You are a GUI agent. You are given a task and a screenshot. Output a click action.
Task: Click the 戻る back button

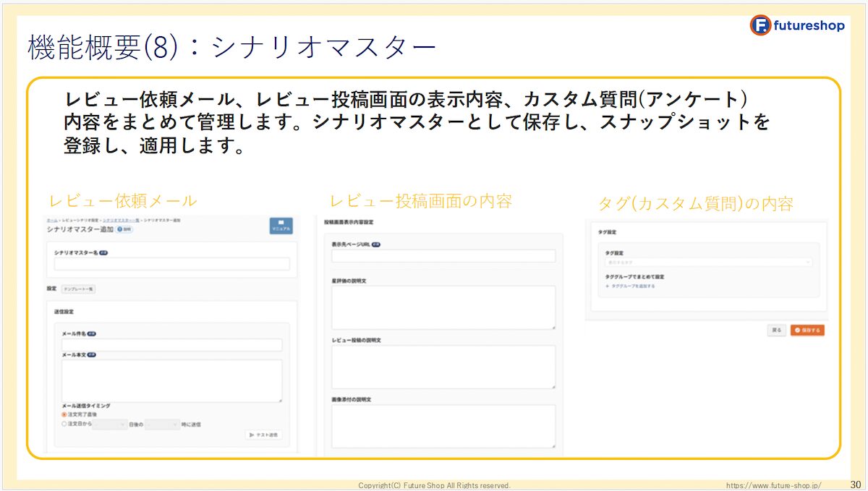coord(777,330)
